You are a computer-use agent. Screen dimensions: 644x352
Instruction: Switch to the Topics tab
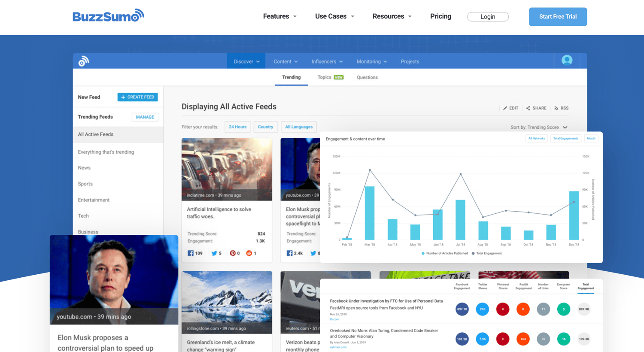[330, 77]
